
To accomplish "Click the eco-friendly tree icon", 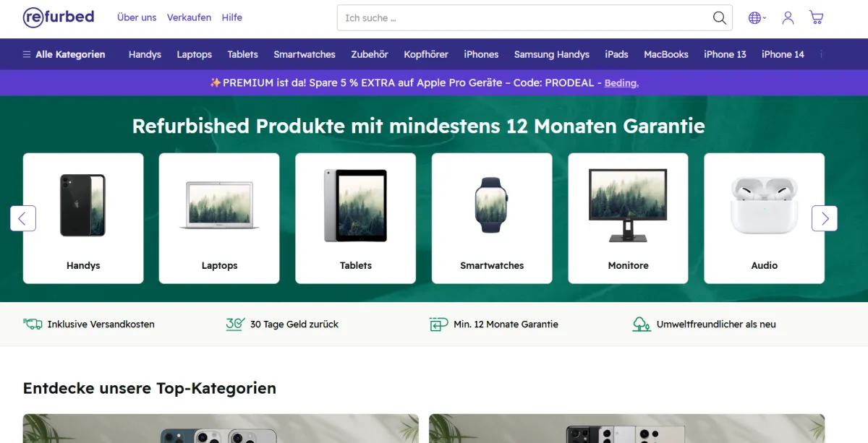I will [641, 324].
